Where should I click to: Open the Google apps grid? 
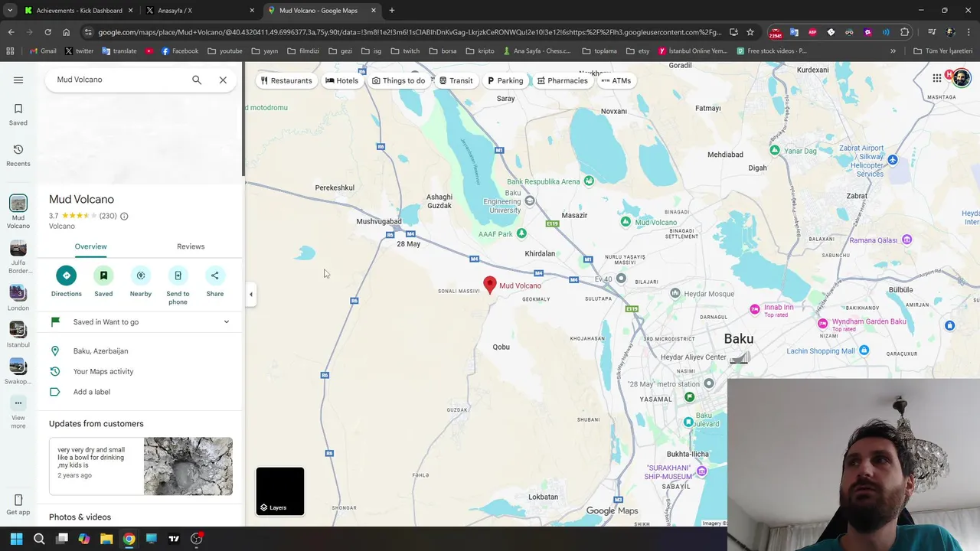(936, 78)
